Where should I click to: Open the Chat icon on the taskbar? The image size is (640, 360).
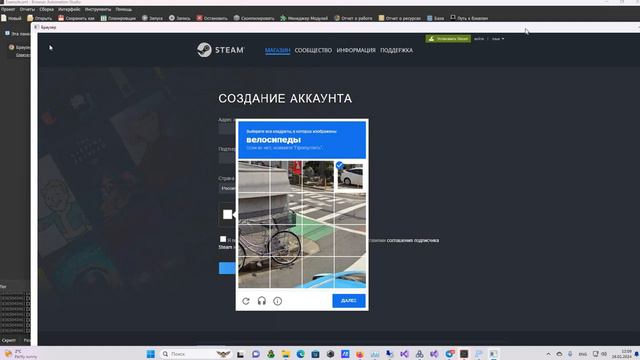[256, 354]
